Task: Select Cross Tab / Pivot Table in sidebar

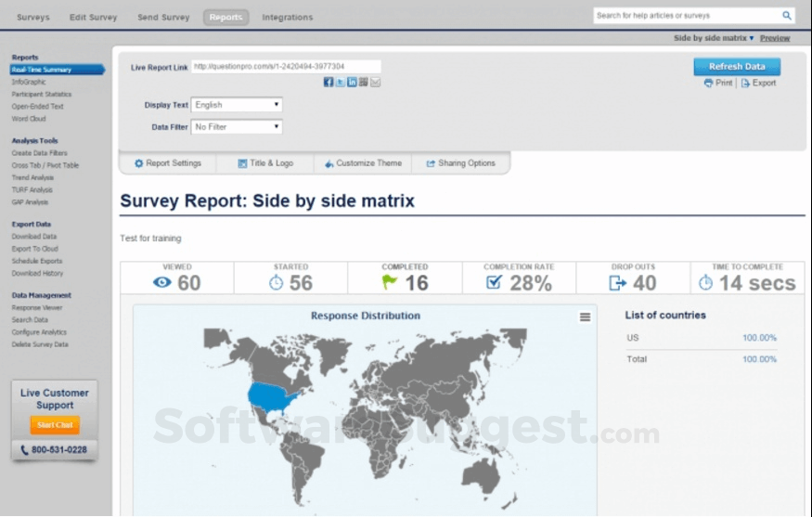Action: pos(45,165)
